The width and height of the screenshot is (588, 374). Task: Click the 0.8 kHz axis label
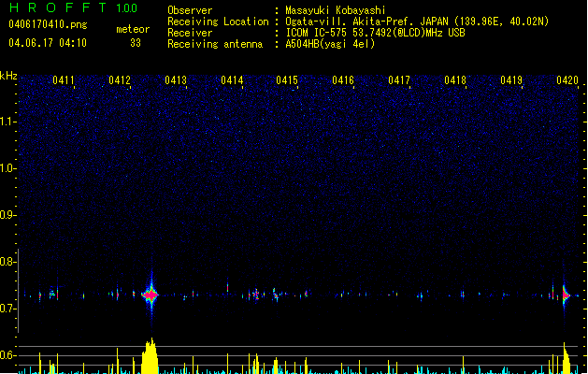[8, 262]
